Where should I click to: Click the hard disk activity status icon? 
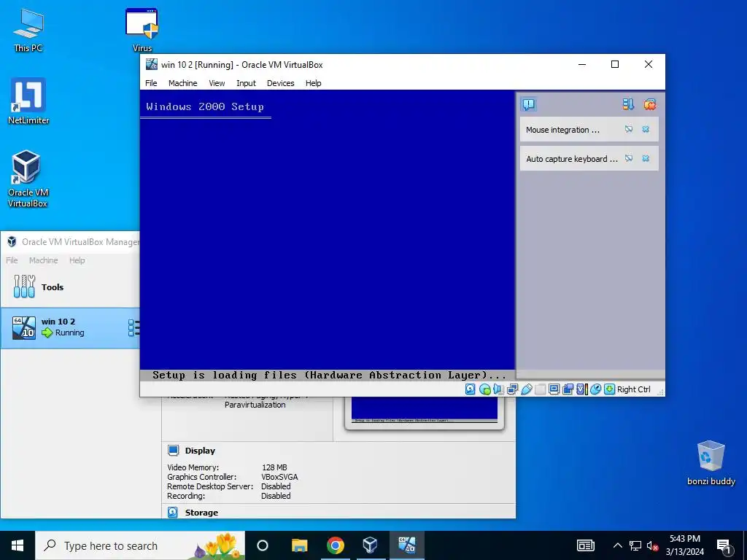pyautogui.click(x=471, y=389)
